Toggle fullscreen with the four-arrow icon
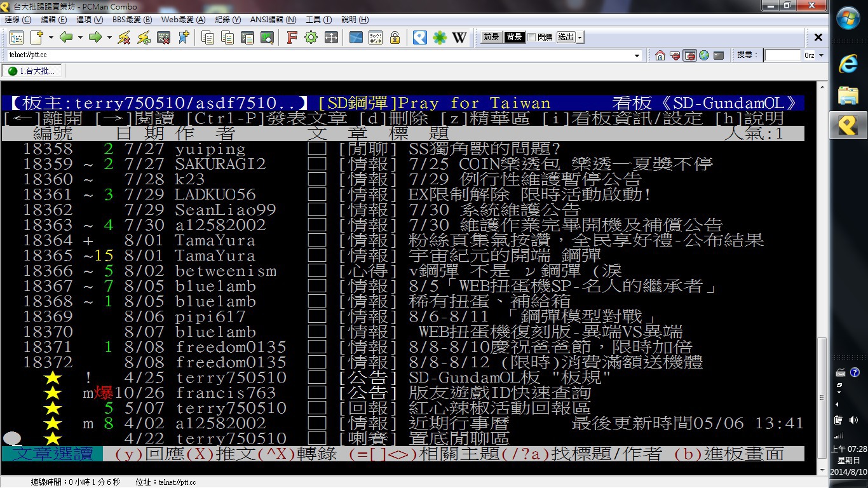The image size is (868, 488). 330,37
